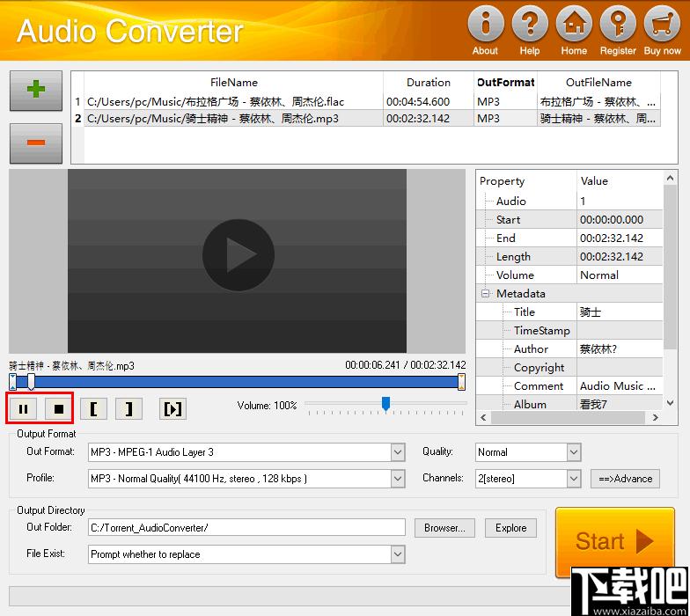Open the Quality dropdown
690x616 pixels.
click(574, 452)
